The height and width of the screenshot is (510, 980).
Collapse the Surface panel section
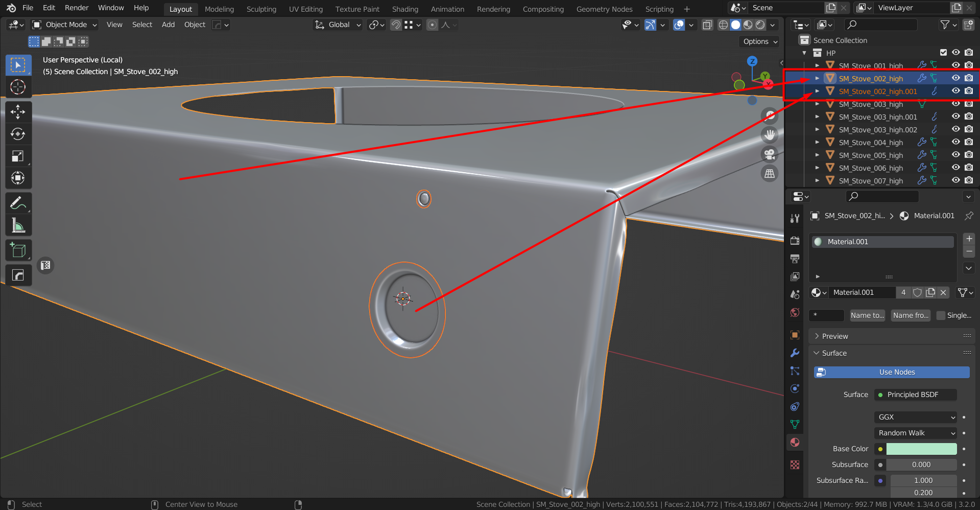(834, 353)
